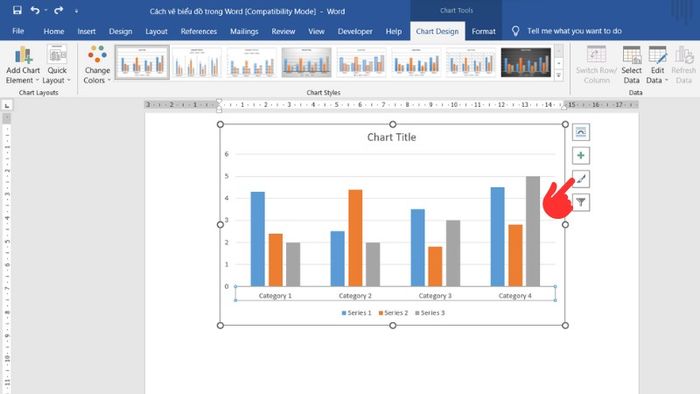Switch to the Review tab
This screenshot has height=394, width=700.
283,31
